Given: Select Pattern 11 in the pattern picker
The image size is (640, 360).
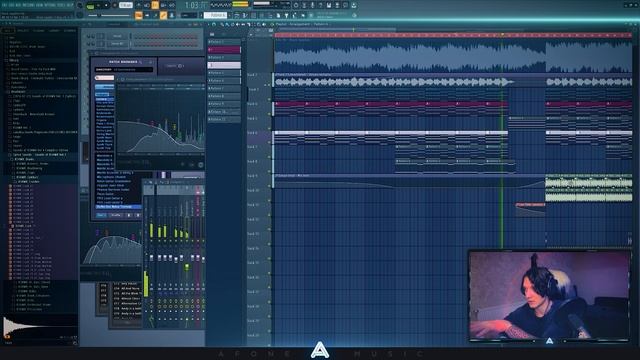Looking at the screenshot, I should click(x=224, y=120).
